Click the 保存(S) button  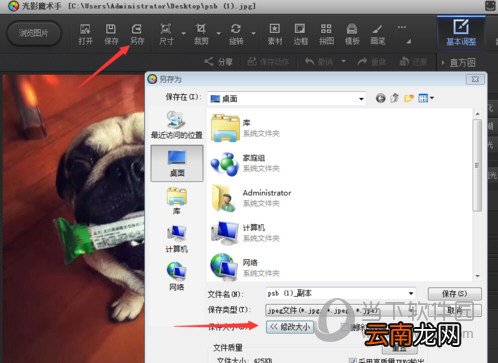pos(455,294)
